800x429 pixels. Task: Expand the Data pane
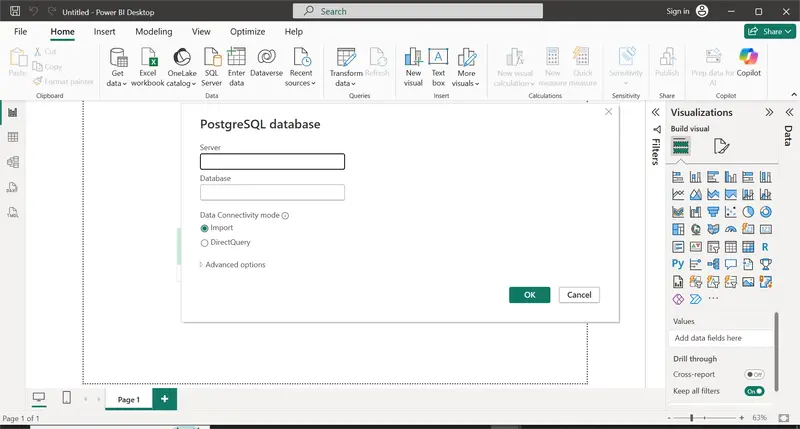[x=789, y=112]
